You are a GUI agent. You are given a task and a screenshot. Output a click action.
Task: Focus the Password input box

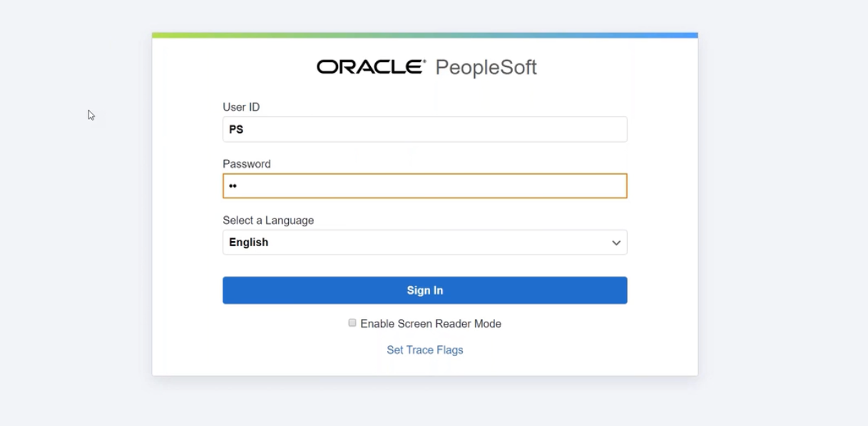point(424,186)
